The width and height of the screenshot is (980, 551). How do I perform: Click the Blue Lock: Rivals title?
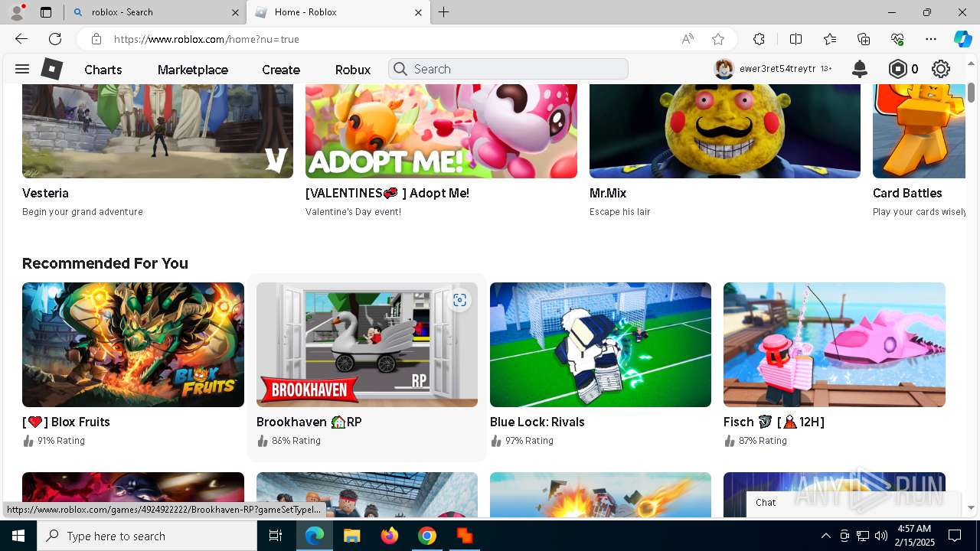[x=537, y=422]
